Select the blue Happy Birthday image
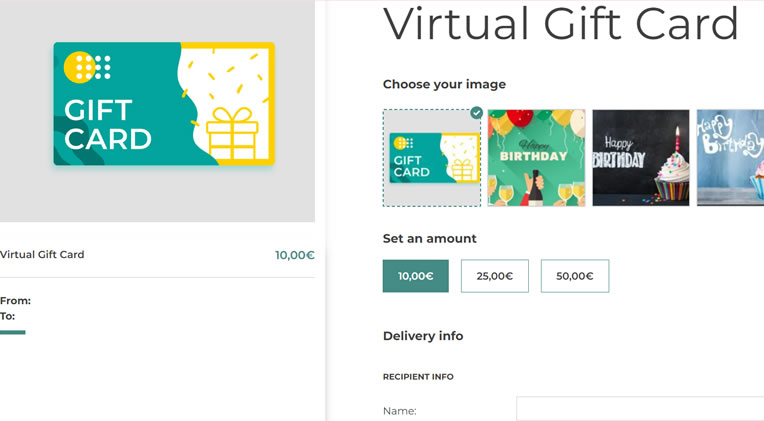 click(731, 158)
